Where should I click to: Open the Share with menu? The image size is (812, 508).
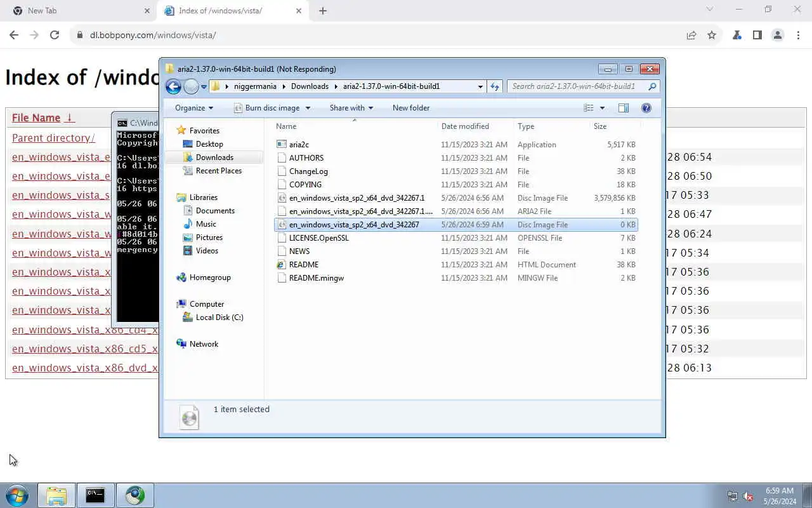(351, 108)
